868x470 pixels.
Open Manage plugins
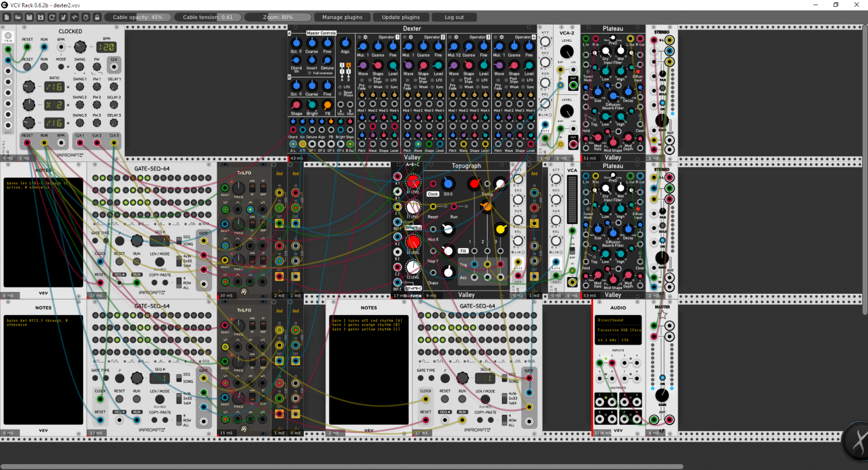point(342,17)
